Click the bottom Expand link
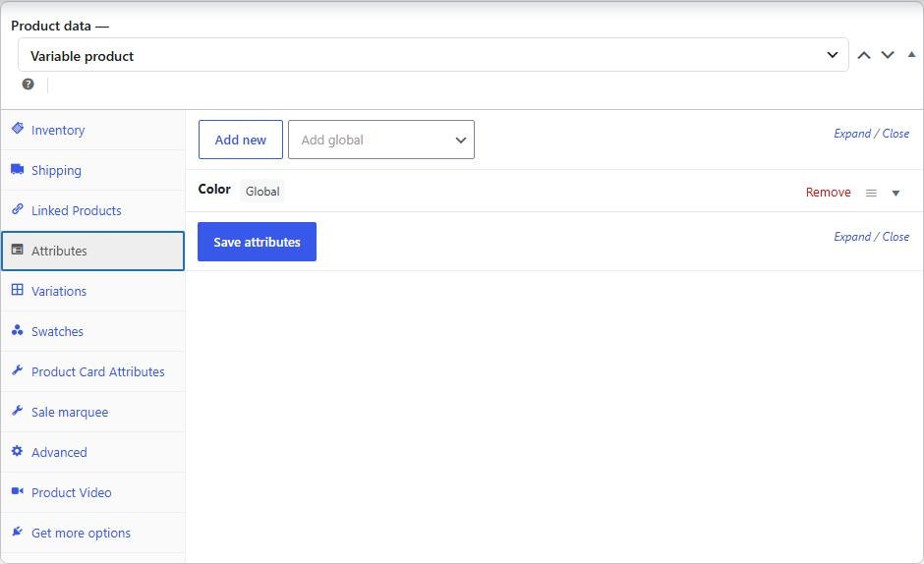 coord(852,237)
